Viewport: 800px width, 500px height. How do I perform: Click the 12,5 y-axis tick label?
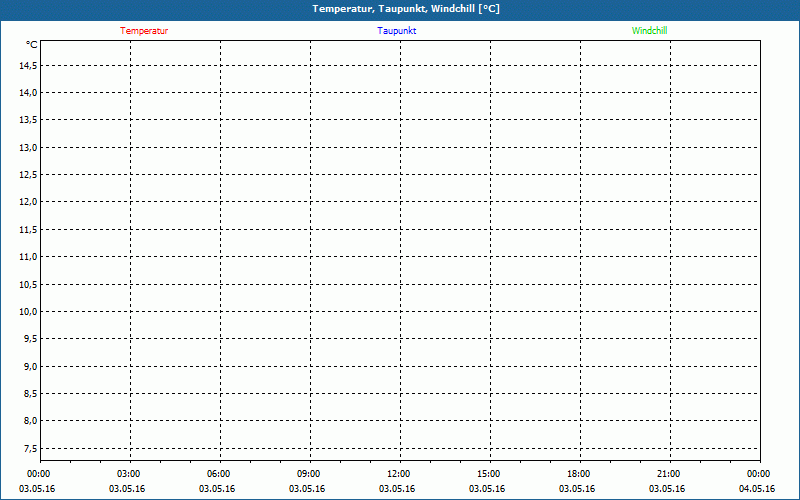point(28,174)
